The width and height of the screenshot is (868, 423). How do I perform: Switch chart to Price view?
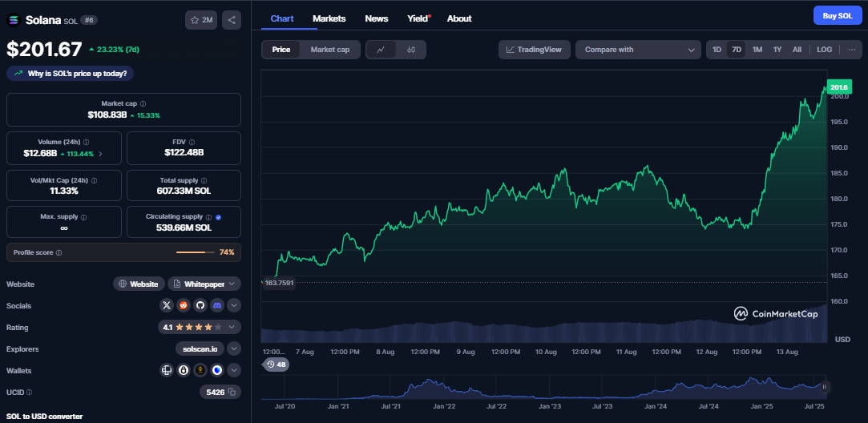[x=281, y=50]
